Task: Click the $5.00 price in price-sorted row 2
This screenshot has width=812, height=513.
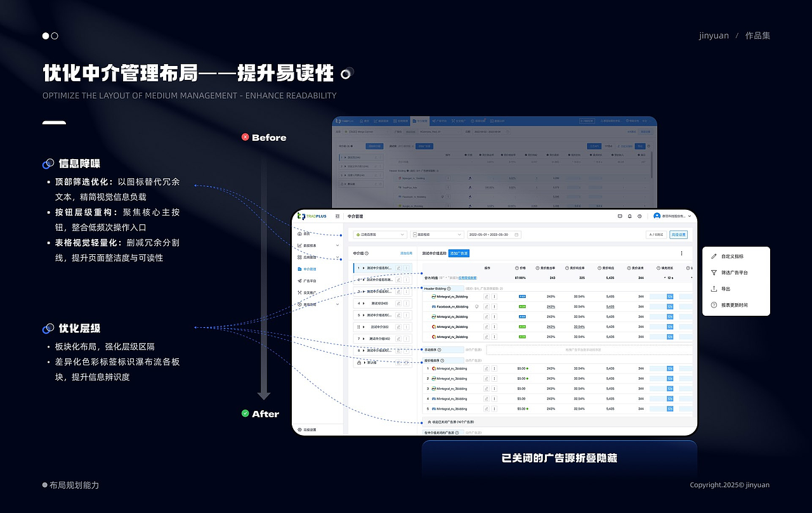Action: click(x=521, y=379)
